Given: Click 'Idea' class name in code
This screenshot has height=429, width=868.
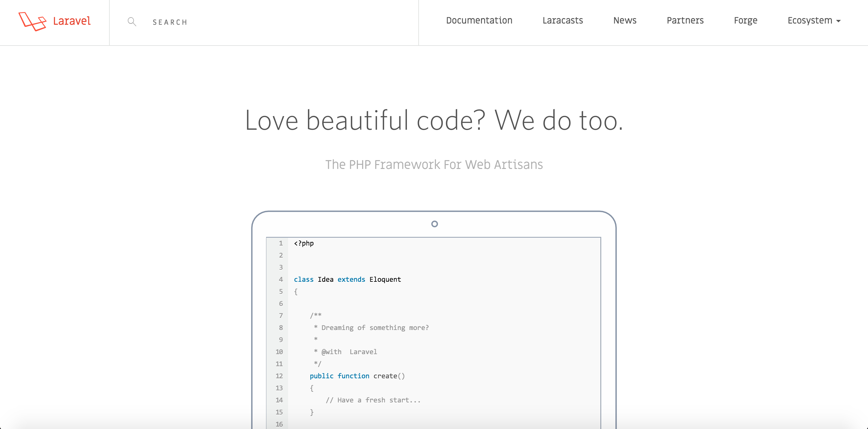Looking at the screenshot, I should [x=325, y=279].
